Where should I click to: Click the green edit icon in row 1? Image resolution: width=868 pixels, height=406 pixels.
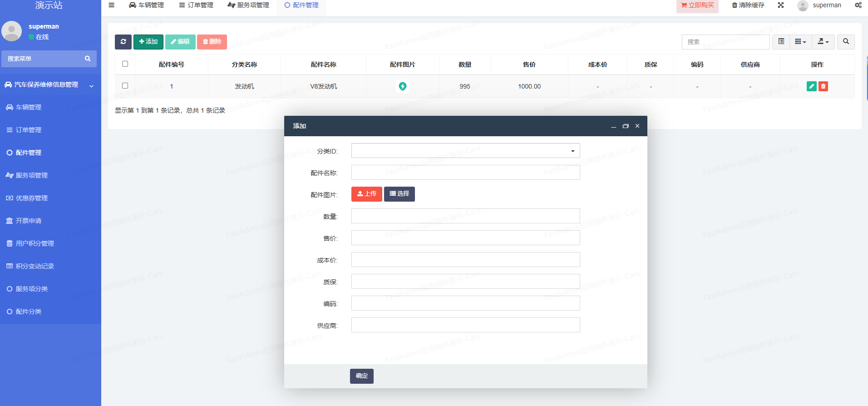[811, 86]
